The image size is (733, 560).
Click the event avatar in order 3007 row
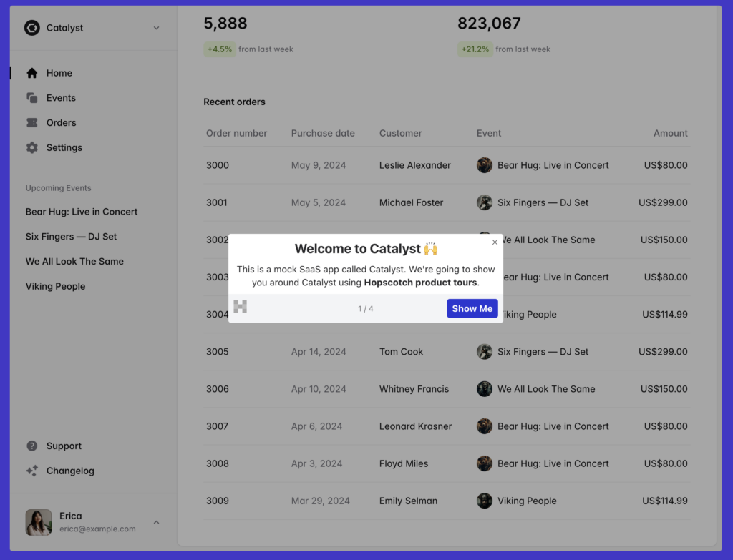click(x=485, y=426)
